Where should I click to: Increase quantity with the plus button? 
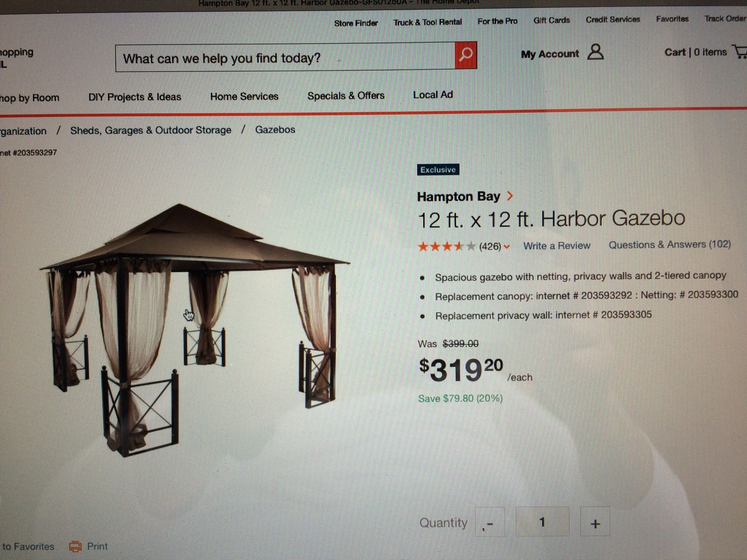pyautogui.click(x=595, y=523)
